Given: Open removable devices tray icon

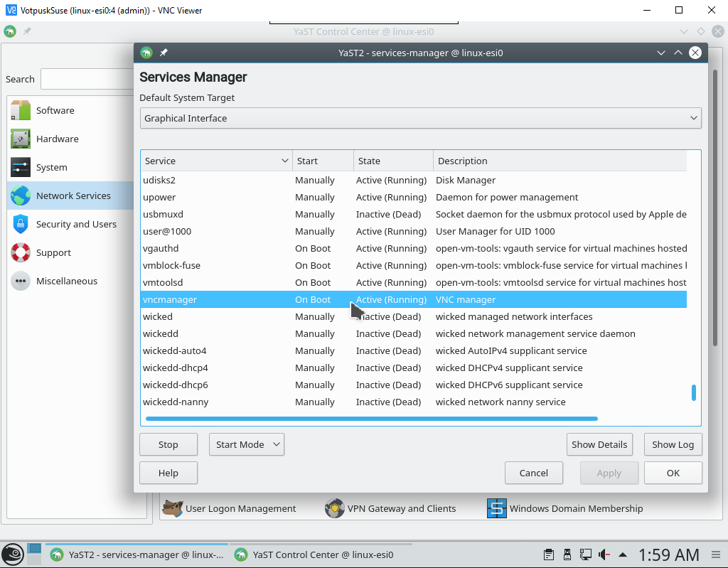Looking at the screenshot, I should [x=567, y=554].
